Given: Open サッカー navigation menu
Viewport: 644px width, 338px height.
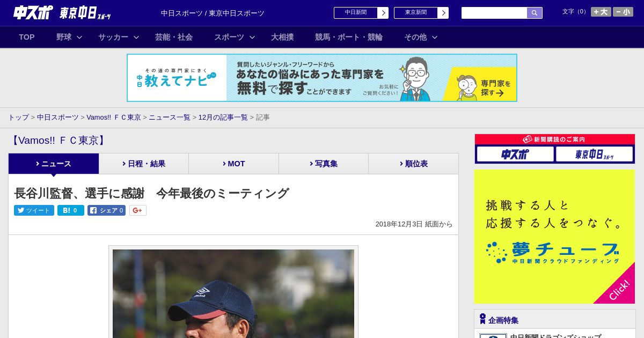Looking at the screenshot, I should (113, 37).
